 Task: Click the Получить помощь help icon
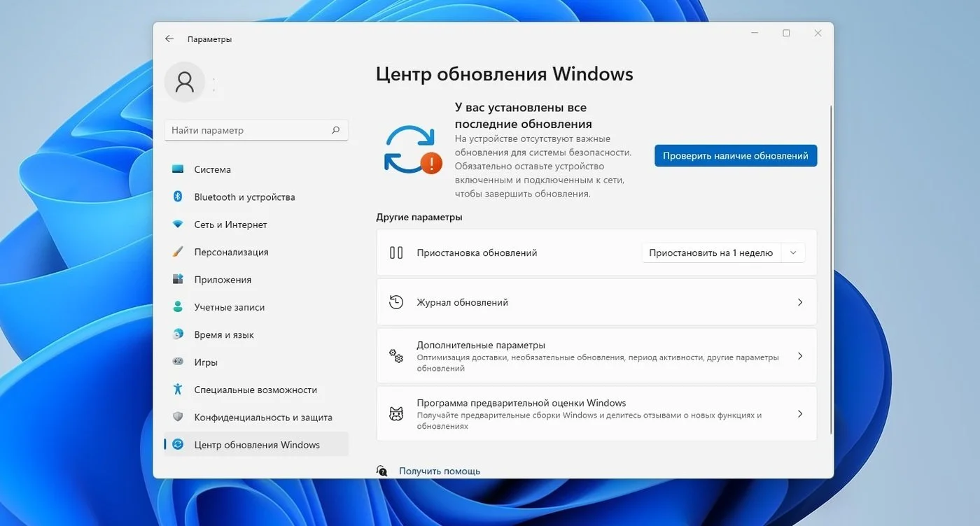pos(382,471)
